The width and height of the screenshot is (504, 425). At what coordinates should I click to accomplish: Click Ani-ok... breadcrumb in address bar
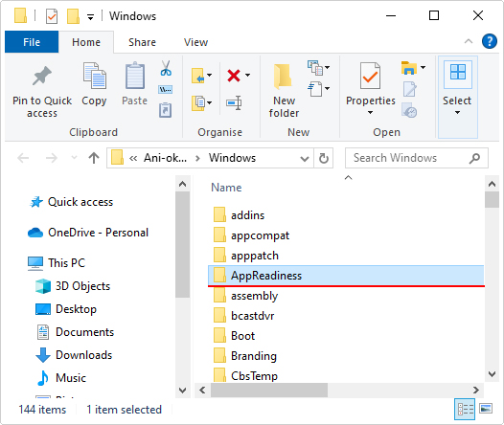165,158
